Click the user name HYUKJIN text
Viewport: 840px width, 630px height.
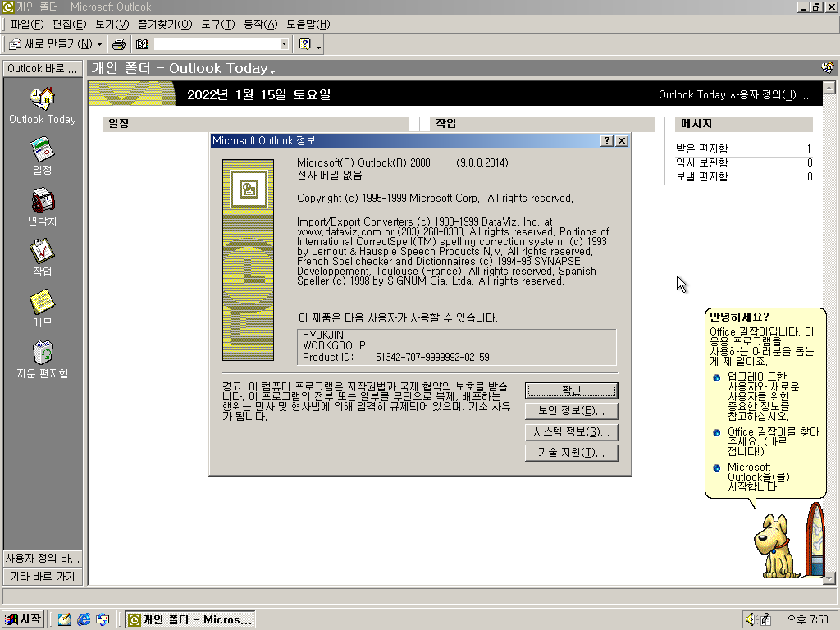coord(323,335)
